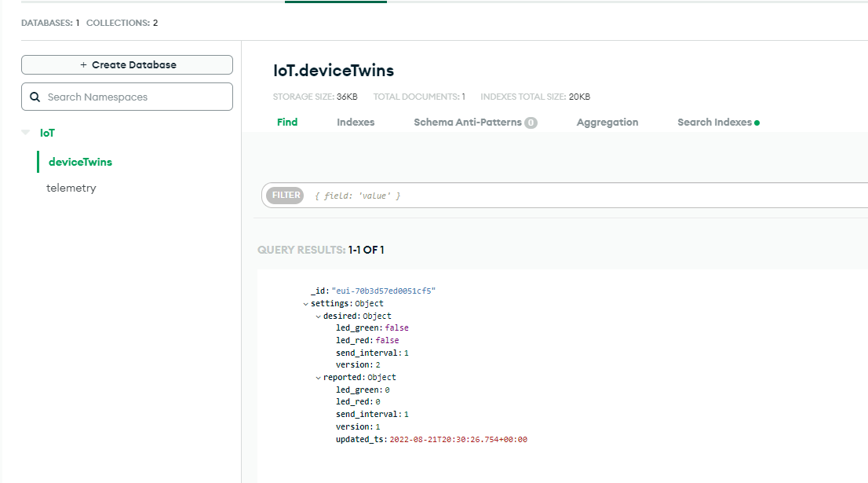Select the Find tab

(x=287, y=123)
